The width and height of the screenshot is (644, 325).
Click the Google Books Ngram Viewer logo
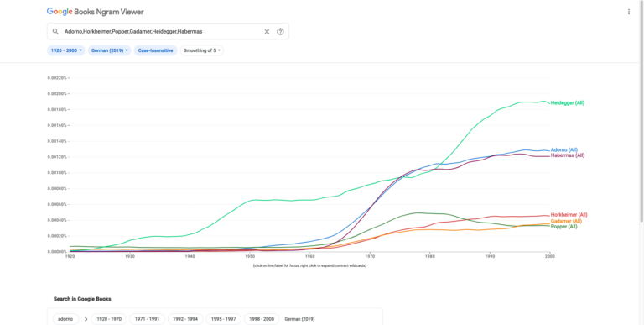coord(96,12)
